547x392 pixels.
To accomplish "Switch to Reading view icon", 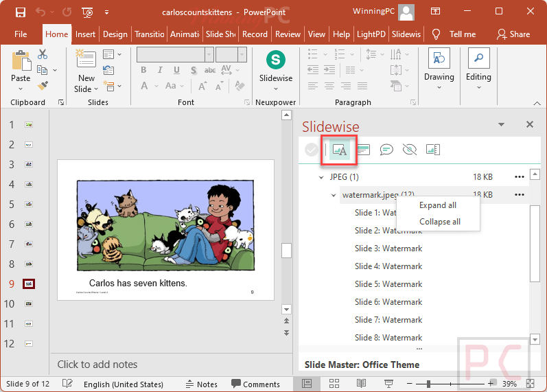I will pyautogui.click(x=361, y=384).
